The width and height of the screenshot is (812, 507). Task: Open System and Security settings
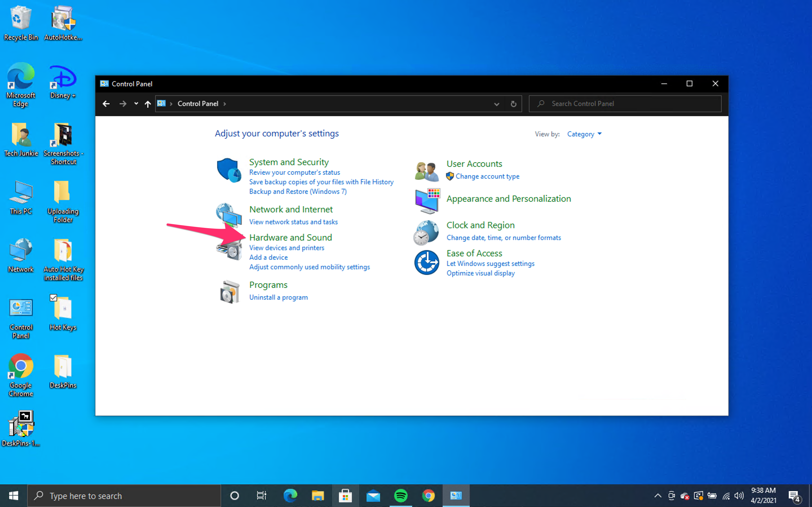point(289,162)
